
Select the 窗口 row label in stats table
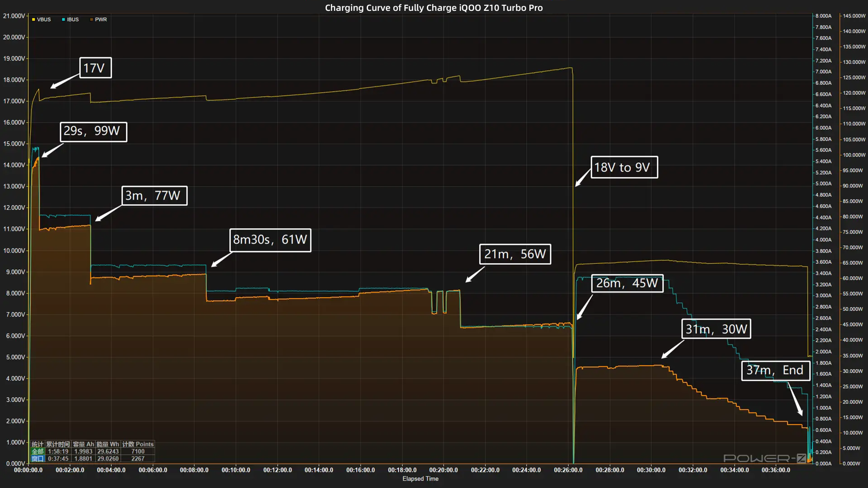(38, 459)
